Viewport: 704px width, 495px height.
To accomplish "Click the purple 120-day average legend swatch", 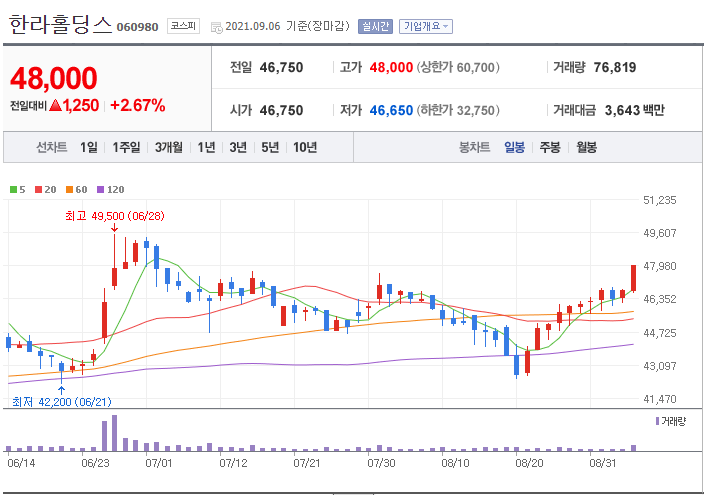I will (101, 190).
